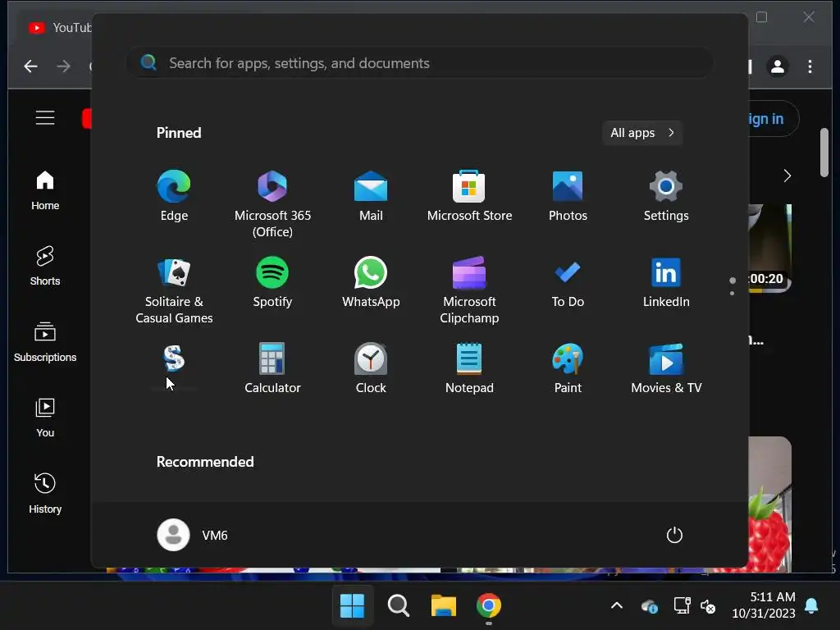Launch Solitaire & Casual Games
Screen dimensions: 840x630
coord(174,290)
